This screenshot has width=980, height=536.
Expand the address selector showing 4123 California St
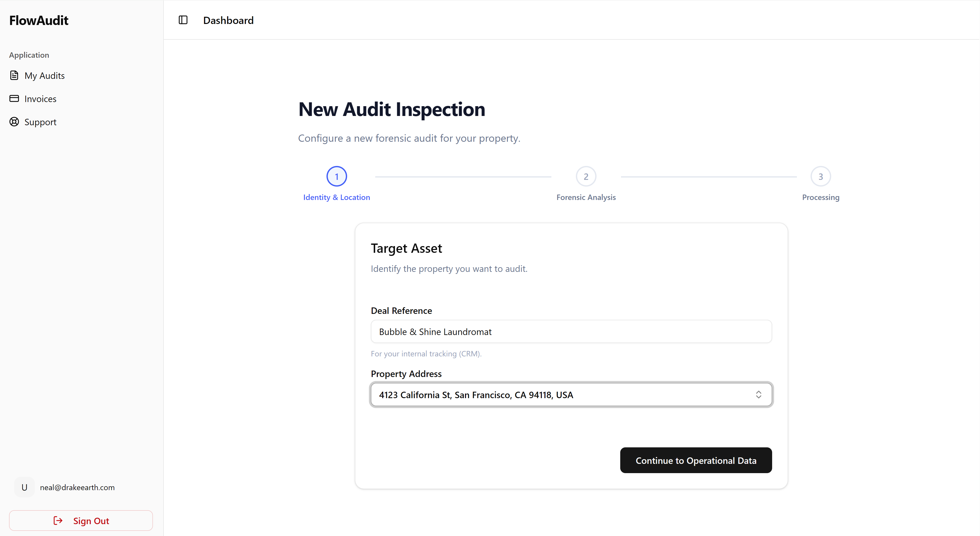pos(570,395)
